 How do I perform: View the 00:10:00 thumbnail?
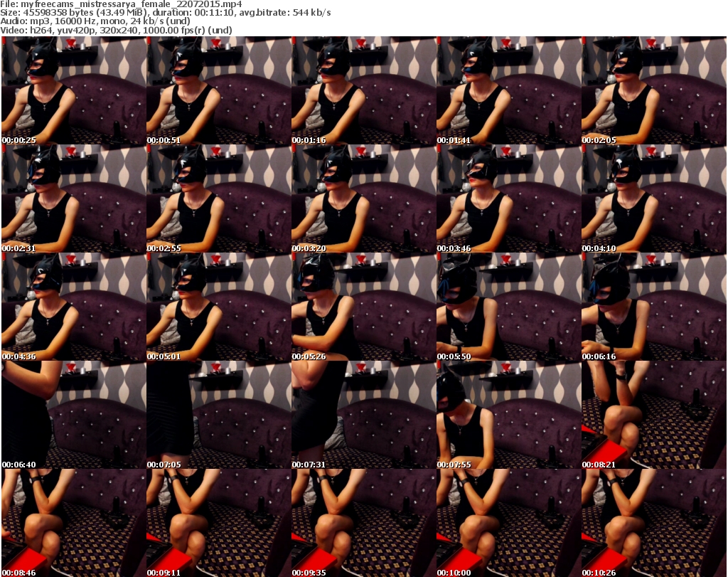click(x=508, y=523)
